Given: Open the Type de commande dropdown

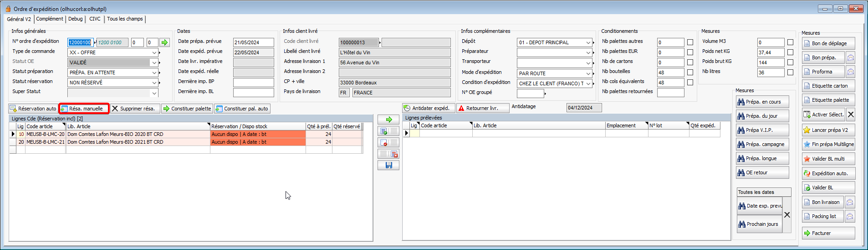Looking at the screenshot, I should 154,52.
